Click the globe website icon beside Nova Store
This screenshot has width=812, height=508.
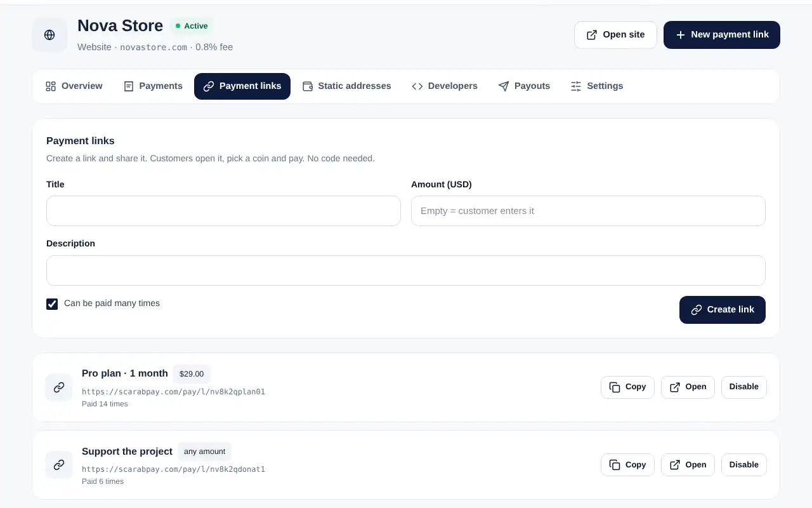[x=49, y=35]
